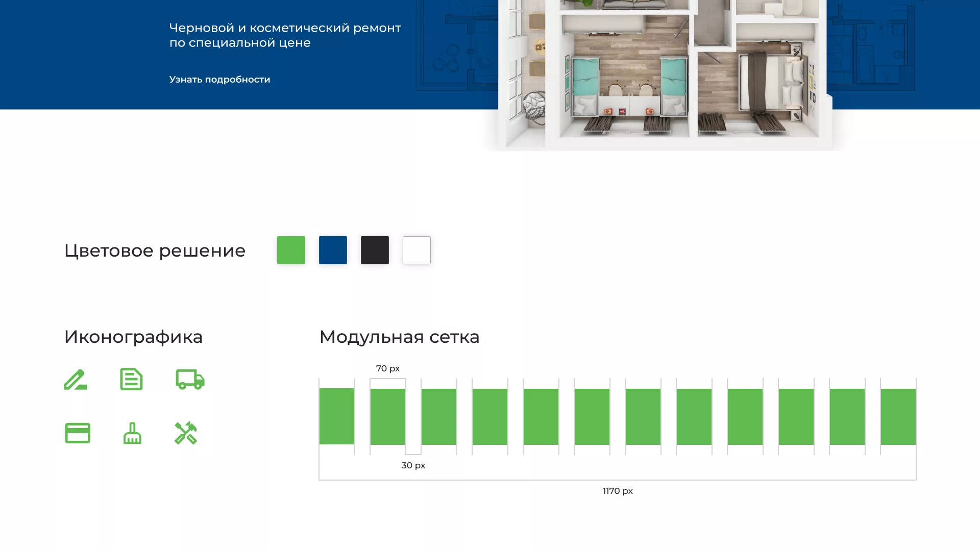This screenshot has width=980, height=551.
Task: Click the 'Модульная сетка' section title
Action: (399, 337)
